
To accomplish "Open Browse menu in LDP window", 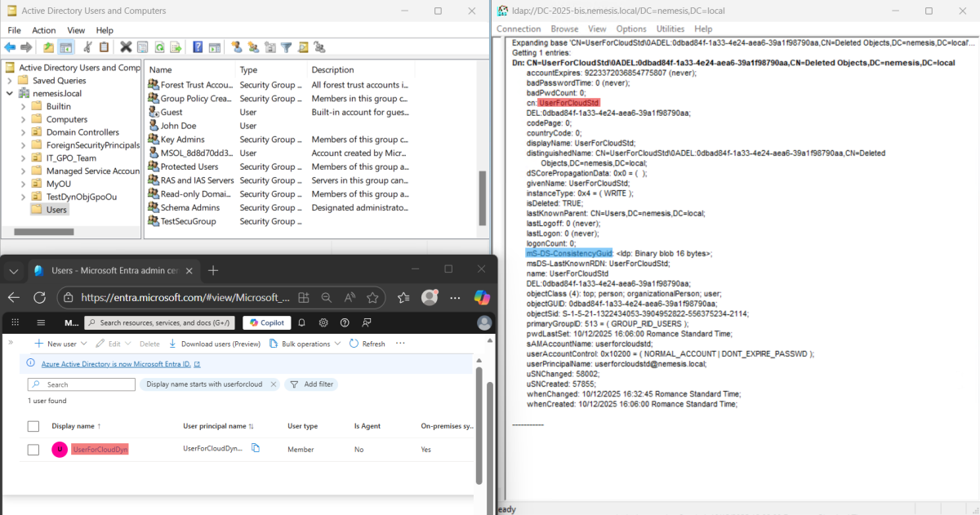I will coord(564,29).
